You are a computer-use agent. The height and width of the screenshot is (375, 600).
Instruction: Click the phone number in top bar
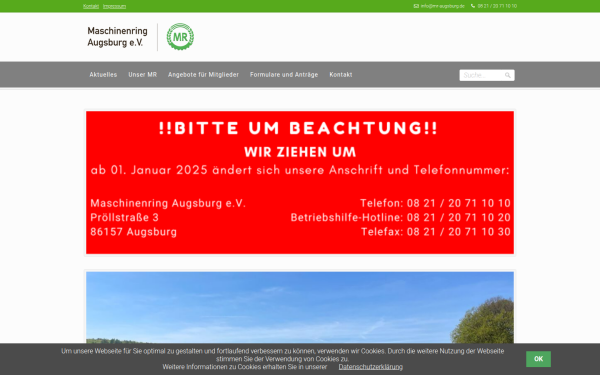click(x=497, y=6)
